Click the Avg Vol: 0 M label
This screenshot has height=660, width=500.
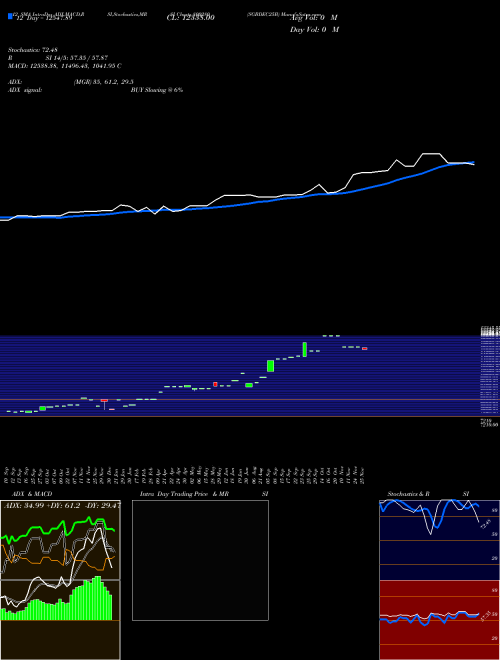314,18
